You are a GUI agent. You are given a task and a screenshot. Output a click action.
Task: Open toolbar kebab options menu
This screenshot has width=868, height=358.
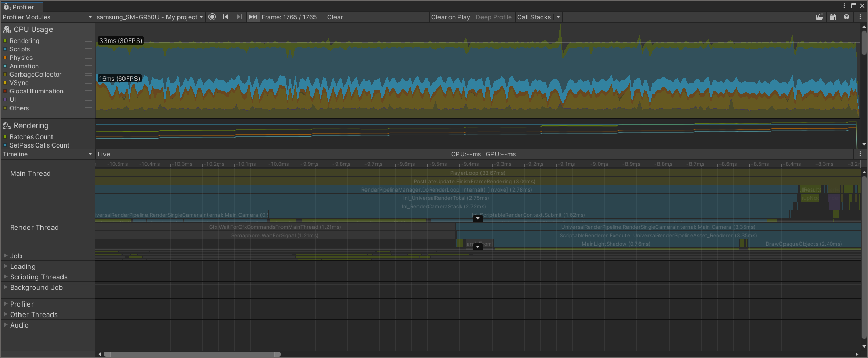click(x=860, y=17)
